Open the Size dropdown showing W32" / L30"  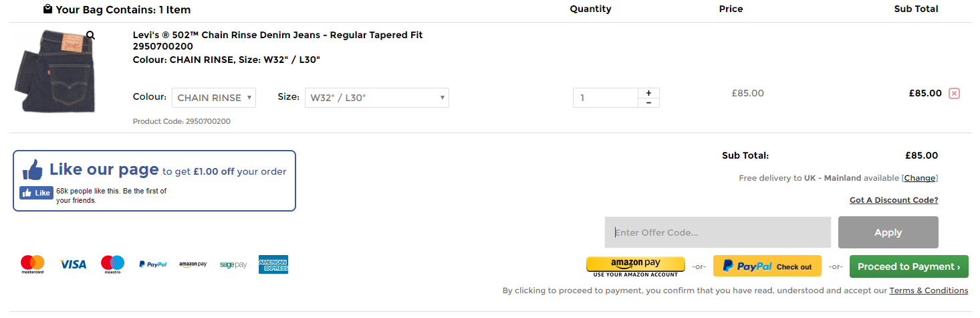[x=376, y=98]
